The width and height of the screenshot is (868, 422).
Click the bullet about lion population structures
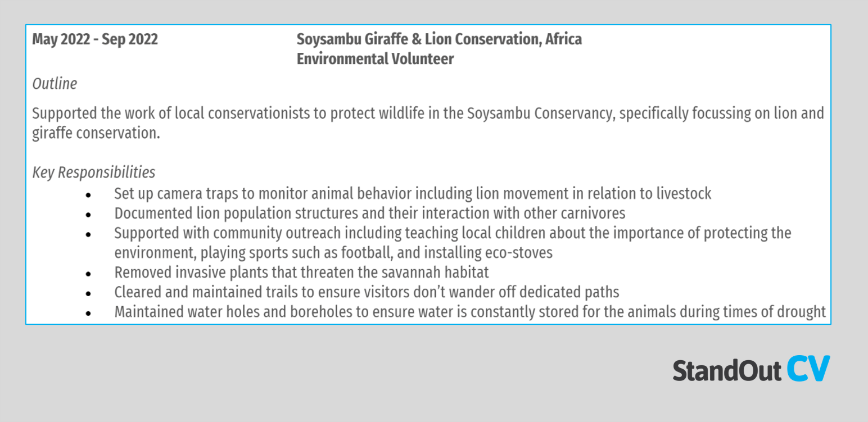[369, 214]
